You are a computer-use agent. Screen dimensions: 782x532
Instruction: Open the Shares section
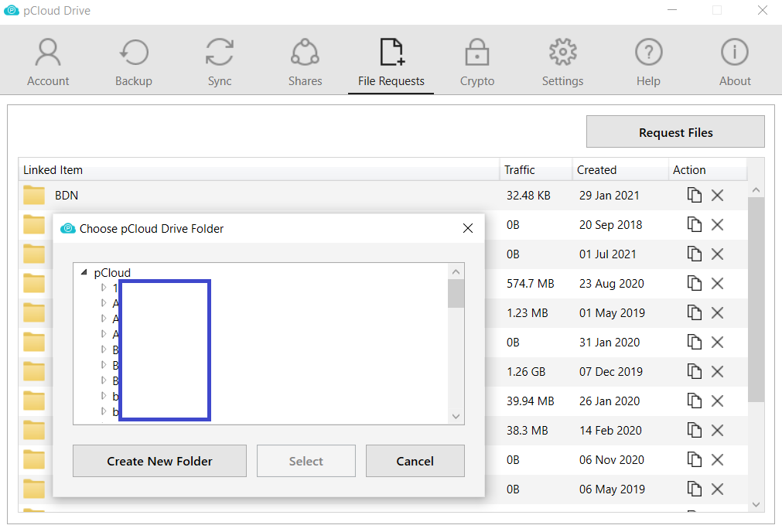(306, 63)
